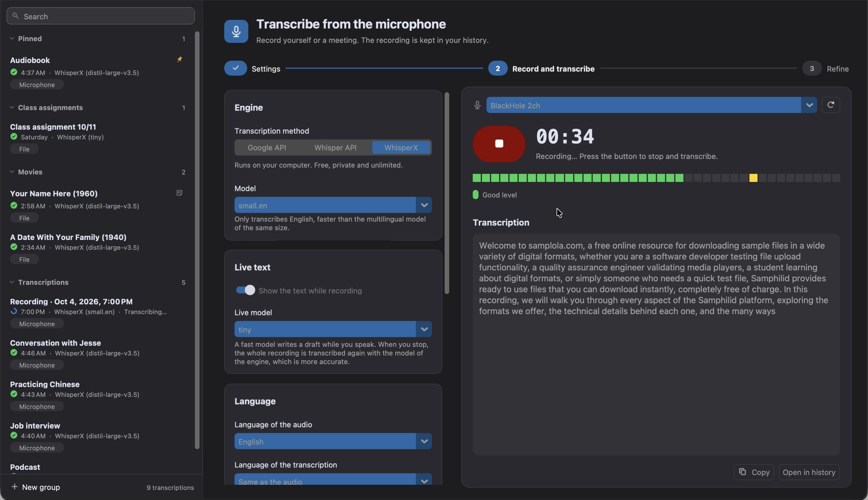The image size is (868, 500).
Task: Click the green check status of Audiobook
Action: point(14,72)
